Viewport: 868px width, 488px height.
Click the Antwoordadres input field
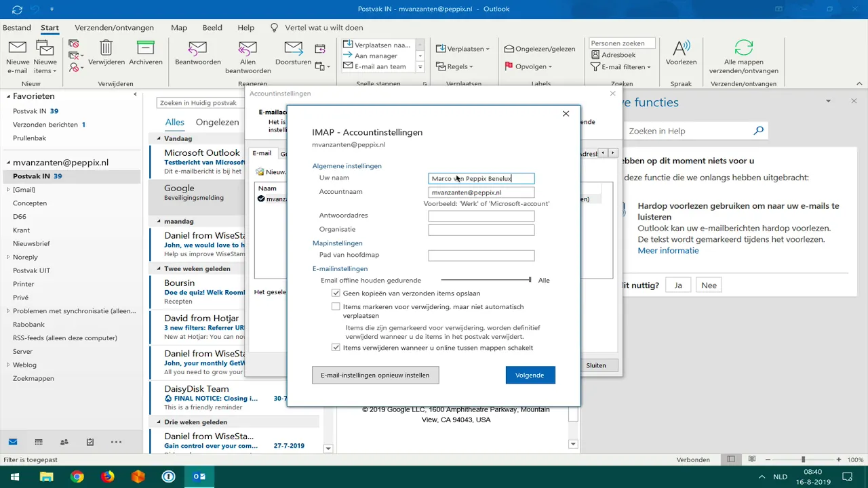pos(481,216)
